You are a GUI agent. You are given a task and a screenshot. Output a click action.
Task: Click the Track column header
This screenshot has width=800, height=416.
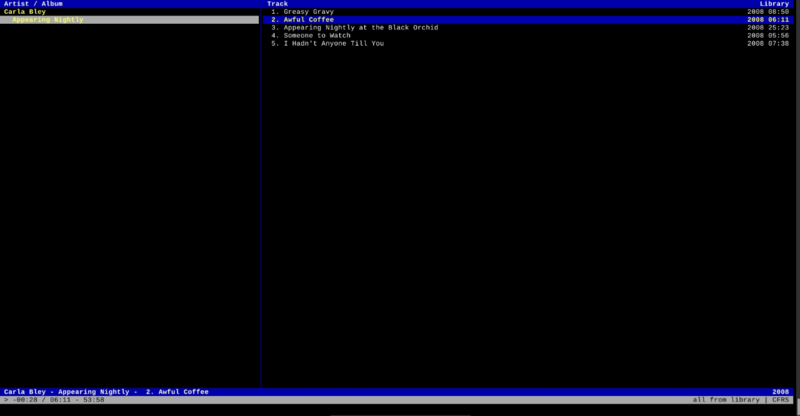pos(278,4)
